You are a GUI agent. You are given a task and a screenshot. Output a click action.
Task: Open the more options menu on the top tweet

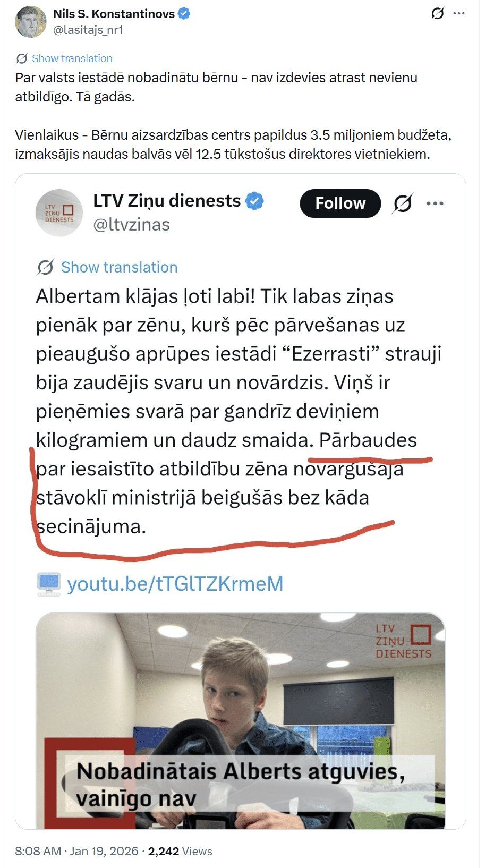pyautogui.click(x=459, y=13)
